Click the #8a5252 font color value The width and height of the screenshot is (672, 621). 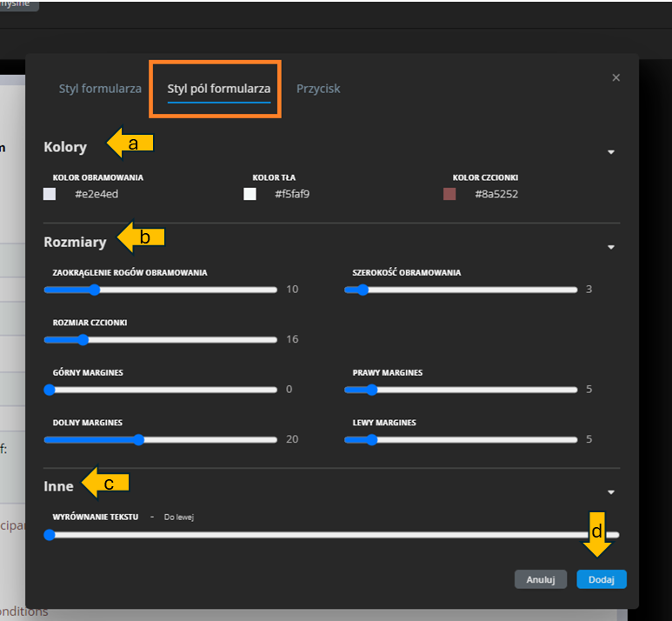pyautogui.click(x=496, y=194)
